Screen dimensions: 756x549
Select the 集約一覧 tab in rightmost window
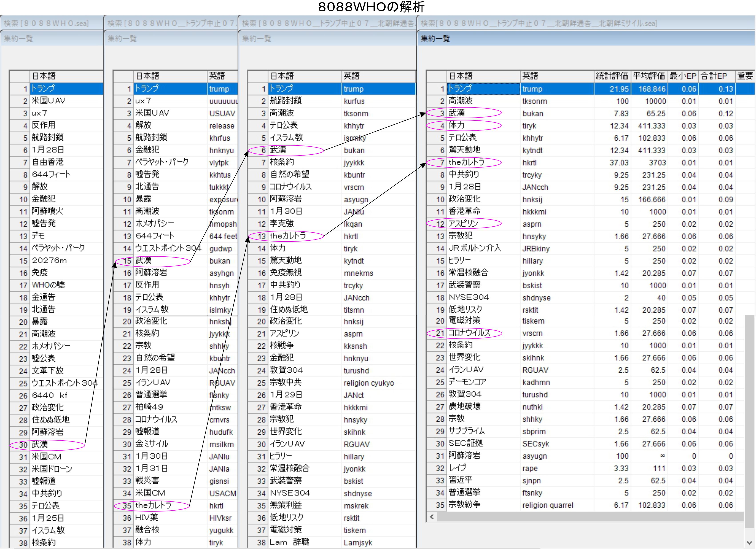435,39
